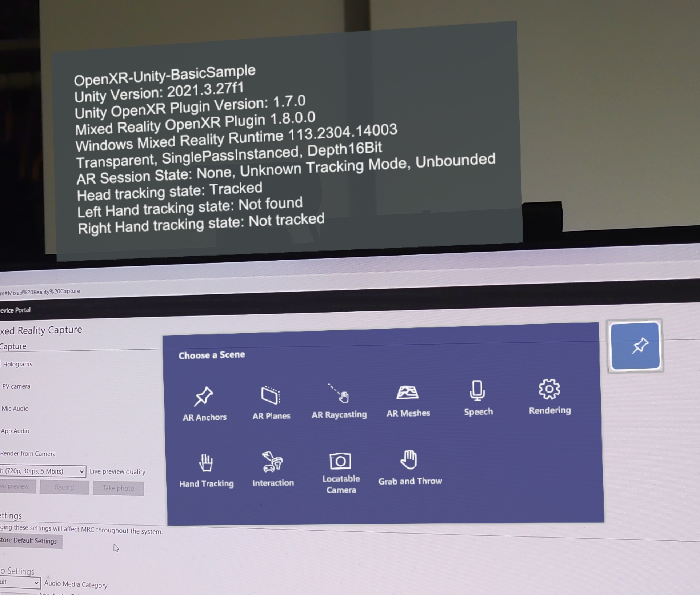Click 'Right Hand tracking state: Not tracked' line
Screen dimensions: 700x595
click(x=201, y=224)
